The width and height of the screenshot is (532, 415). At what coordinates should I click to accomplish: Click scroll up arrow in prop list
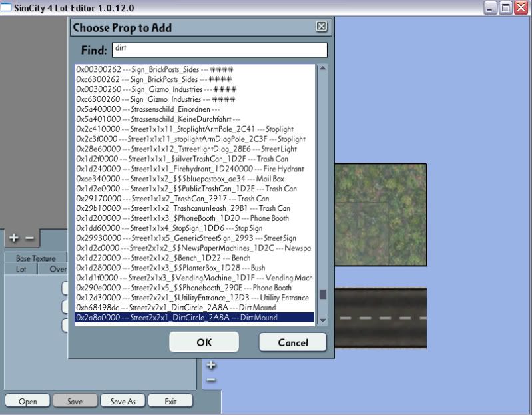(323, 68)
